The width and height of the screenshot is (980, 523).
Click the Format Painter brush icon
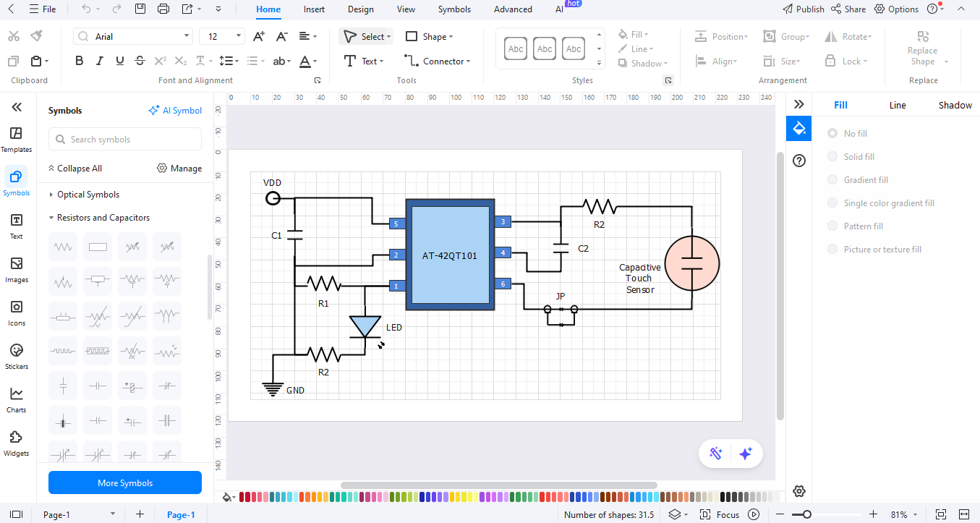(37, 36)
